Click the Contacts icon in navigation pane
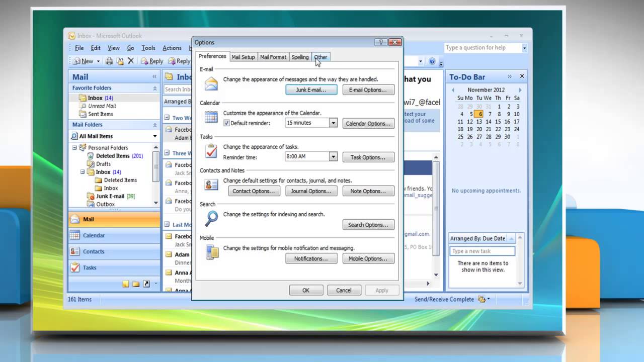Image resolution: width=644 pixels, height=362 pixels. (x=75, y=251)
